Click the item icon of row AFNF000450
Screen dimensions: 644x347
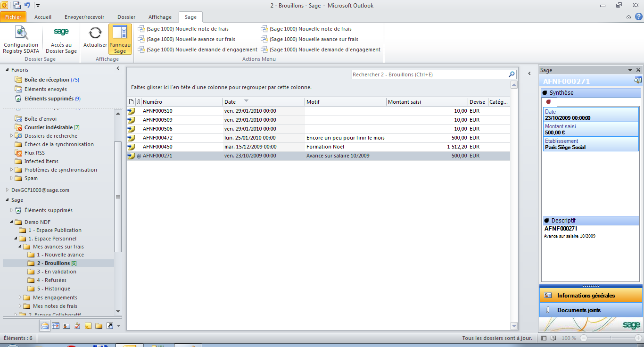[131, 147]
